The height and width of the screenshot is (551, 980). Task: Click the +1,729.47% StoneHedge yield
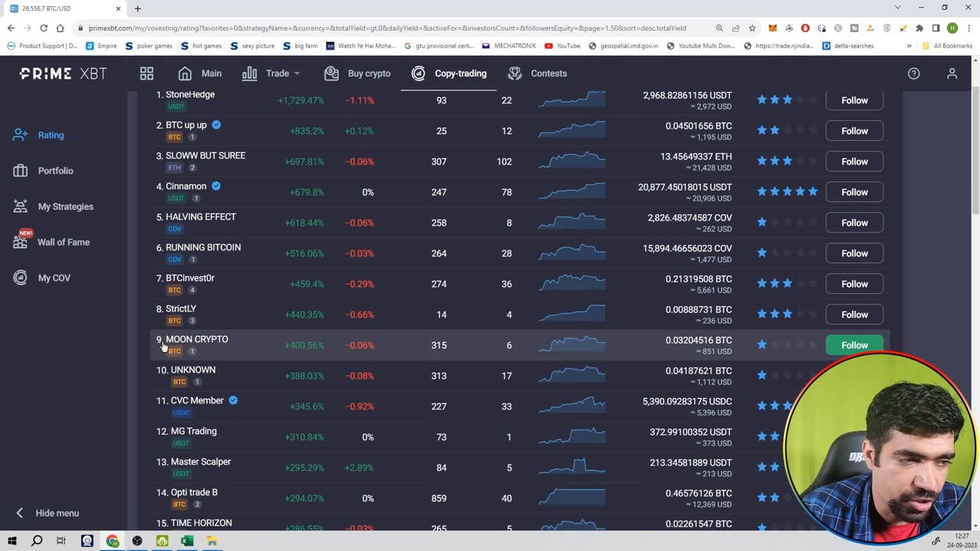point(301,100)
